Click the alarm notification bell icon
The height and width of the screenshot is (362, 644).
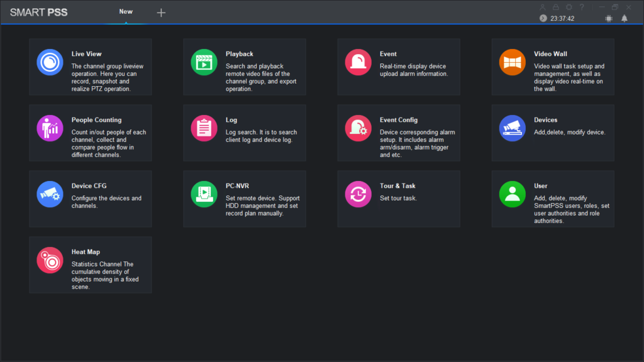click(x=624, y=18)
